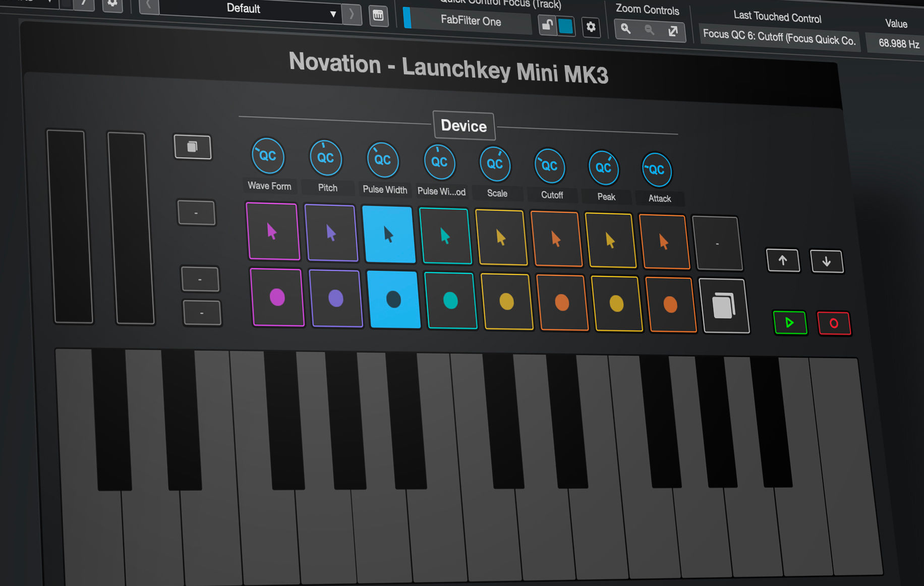Select the Wave Form QC knob
This screenshot has height=586, width=924.
click(x=268, y=156)
